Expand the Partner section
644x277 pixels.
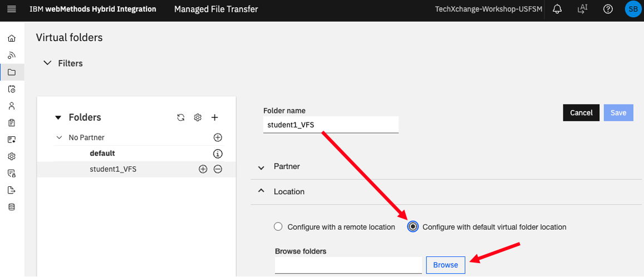(x=261, y=167)
